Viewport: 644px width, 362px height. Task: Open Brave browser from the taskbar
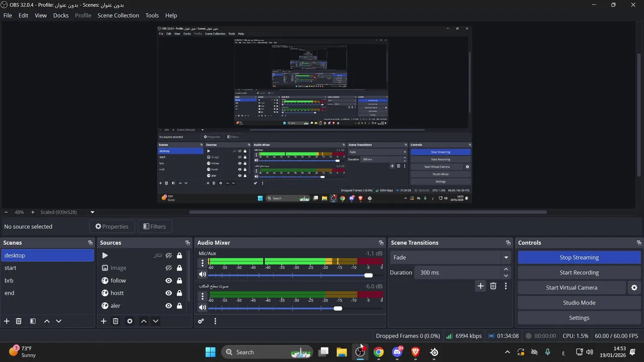coord(416,352)
